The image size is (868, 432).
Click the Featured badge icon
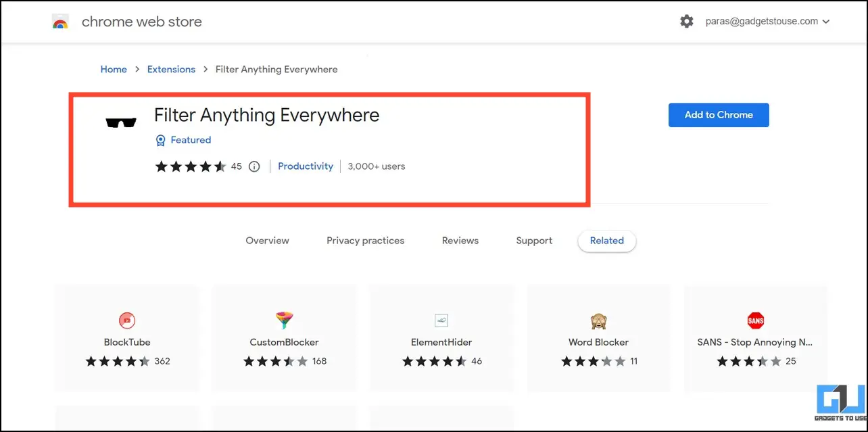160,141
